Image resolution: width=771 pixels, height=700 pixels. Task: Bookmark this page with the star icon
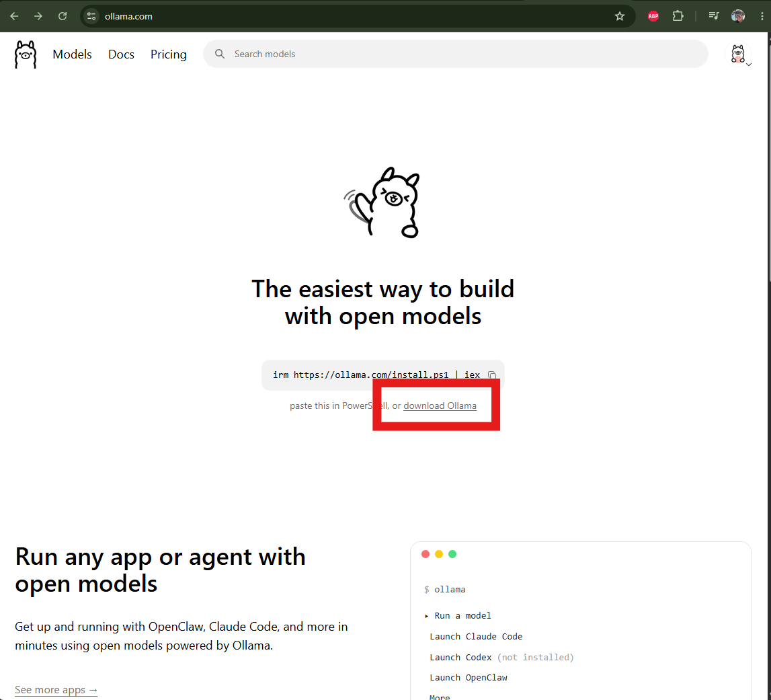620,16
